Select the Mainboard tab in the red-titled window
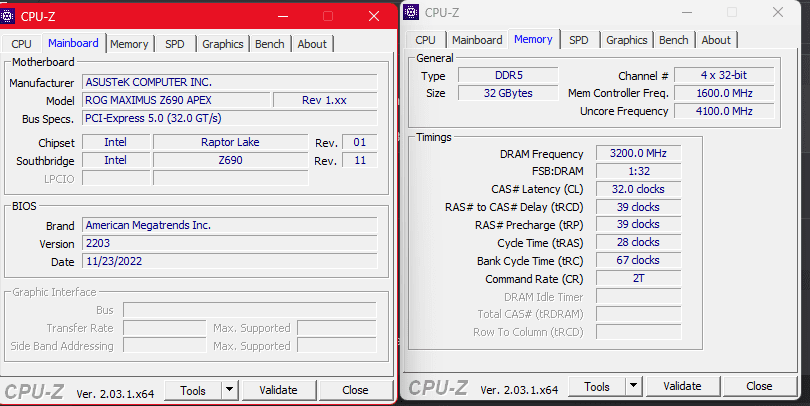Image resolution: width=810 pixels, height=406 pixels. [73, 43]
